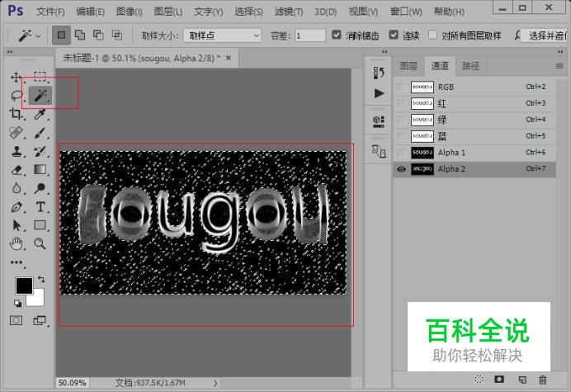Select the Path Selection tool
The image size is (571, 392).
(x=16, y=225)
